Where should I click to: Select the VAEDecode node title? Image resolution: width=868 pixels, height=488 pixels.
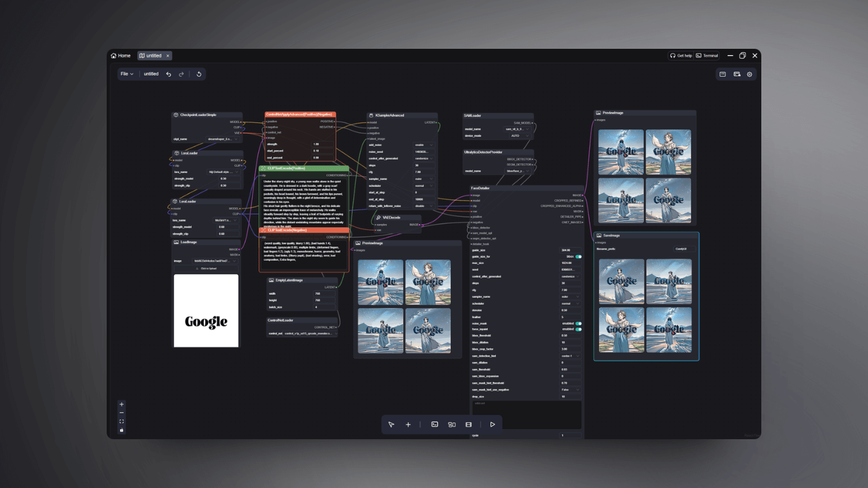point(391,217)
